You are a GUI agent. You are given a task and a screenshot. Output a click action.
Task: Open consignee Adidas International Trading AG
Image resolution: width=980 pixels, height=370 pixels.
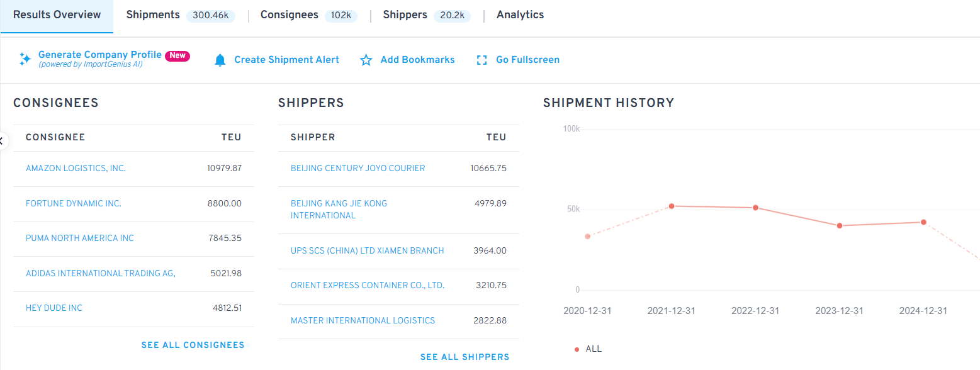[101, 274]
